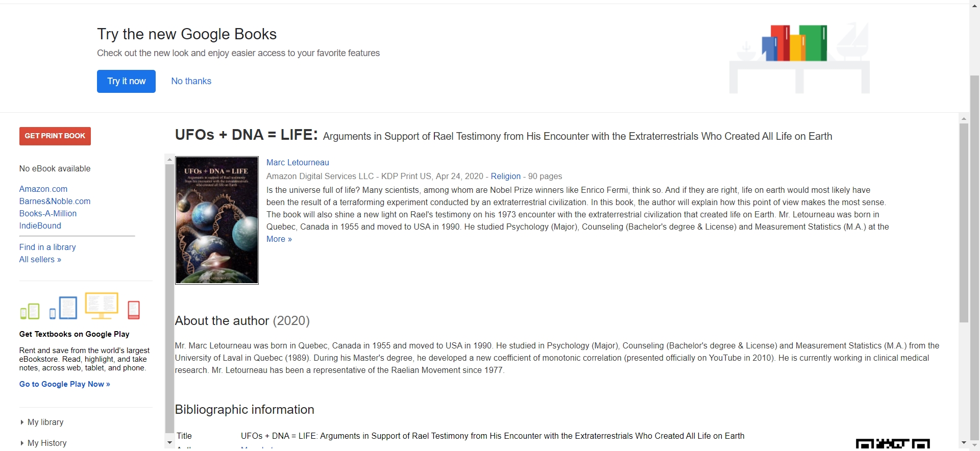The image size is (980, 451).
Task: Open the Amazon.com seller link
Action: click(43, 189)
